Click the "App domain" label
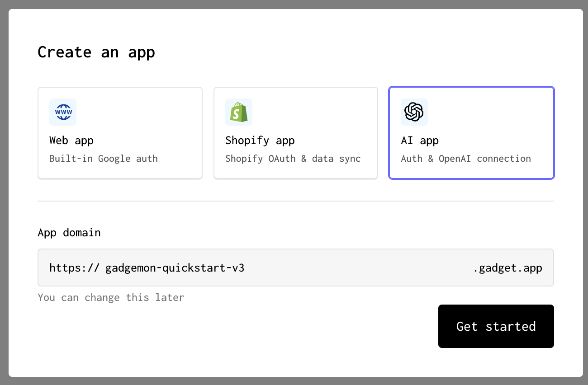This screenshot has width=588, height=385. 69,233
